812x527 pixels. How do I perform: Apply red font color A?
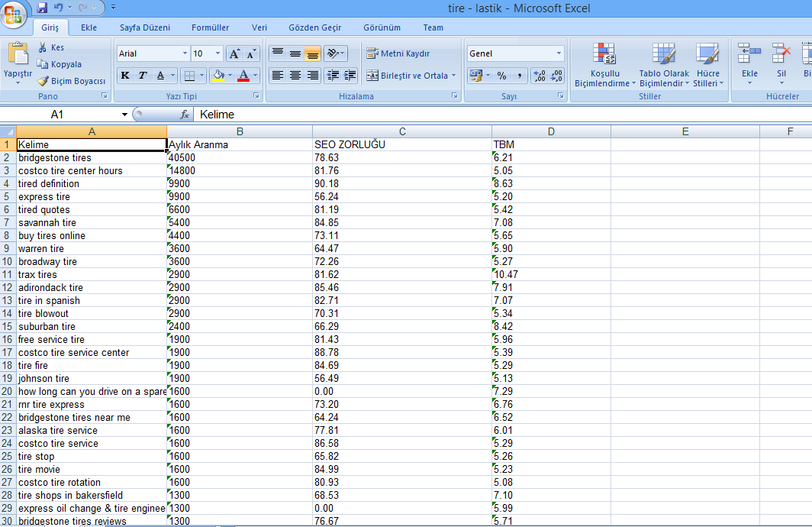[x=243, y=76]
